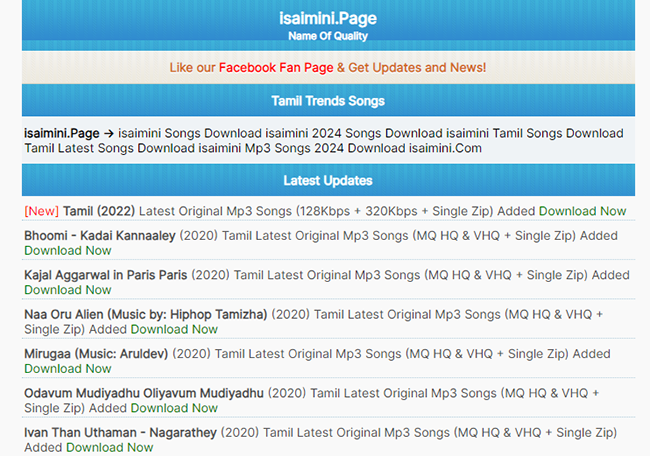The height and width of the screenshot is (456, 650).
Task: Open the Tamil (2022) songs entry
Action: point(99,211)
